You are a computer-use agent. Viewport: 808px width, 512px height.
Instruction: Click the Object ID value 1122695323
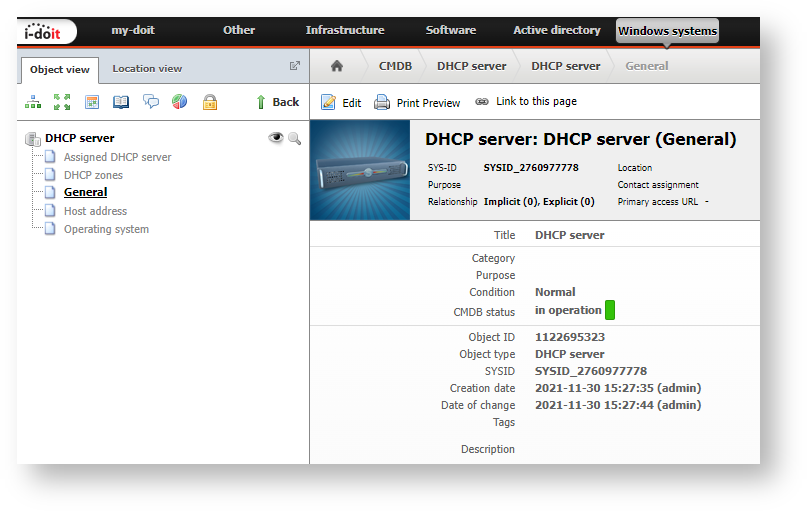pos(570,337)
